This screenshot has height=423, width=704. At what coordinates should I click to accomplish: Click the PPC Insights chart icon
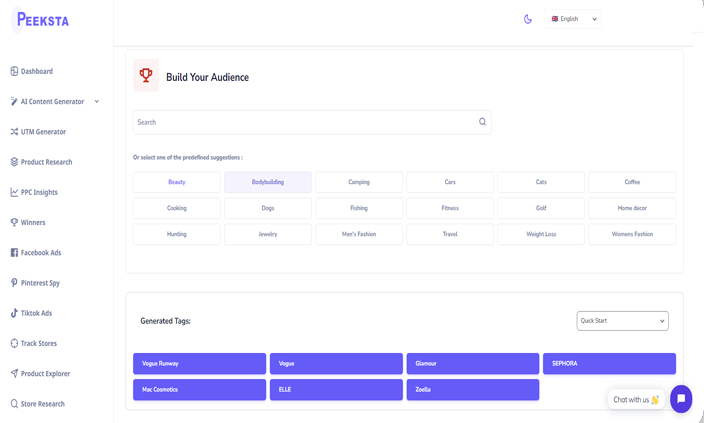[x=14, y=192]
